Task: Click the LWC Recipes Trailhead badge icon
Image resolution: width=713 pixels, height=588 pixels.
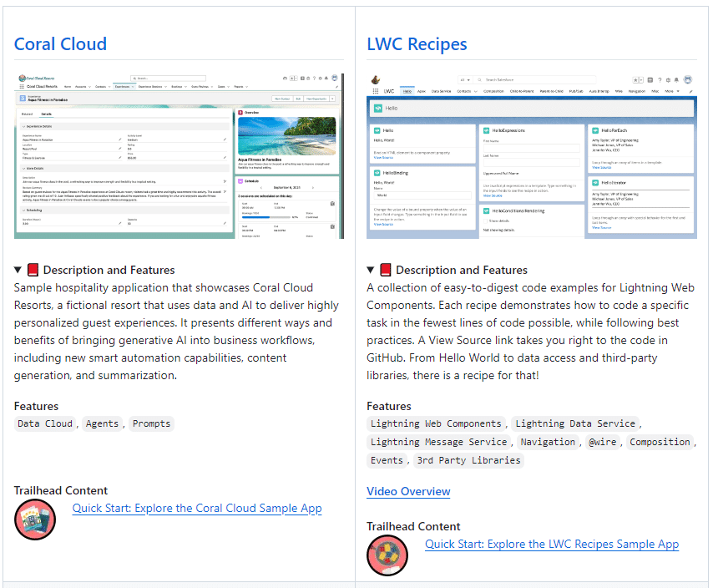Action: 387,555
